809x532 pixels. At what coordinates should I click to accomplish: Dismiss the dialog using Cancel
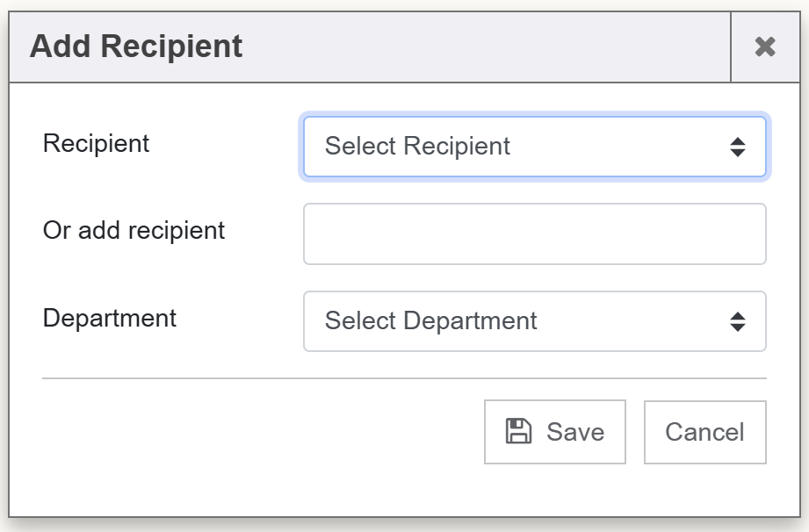point(704,432)
